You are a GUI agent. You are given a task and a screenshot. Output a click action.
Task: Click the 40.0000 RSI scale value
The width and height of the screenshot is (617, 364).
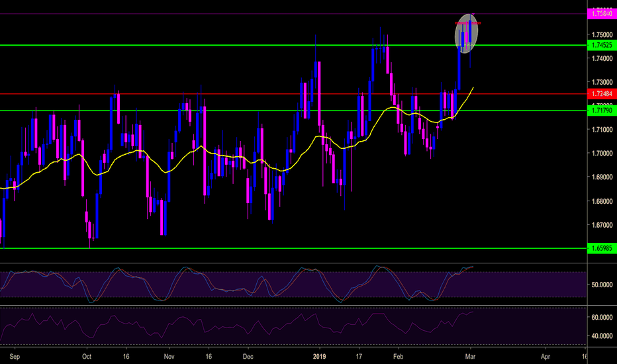[602, 336]
